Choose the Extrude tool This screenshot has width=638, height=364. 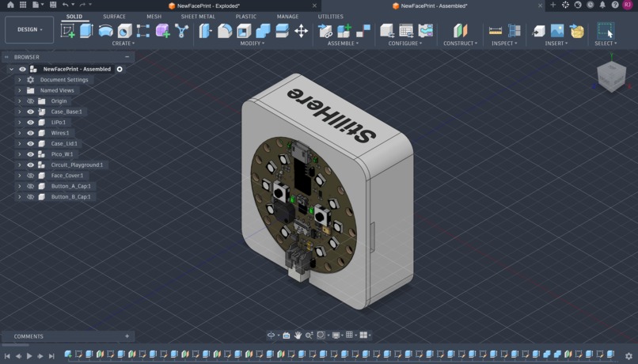(86, 31)
